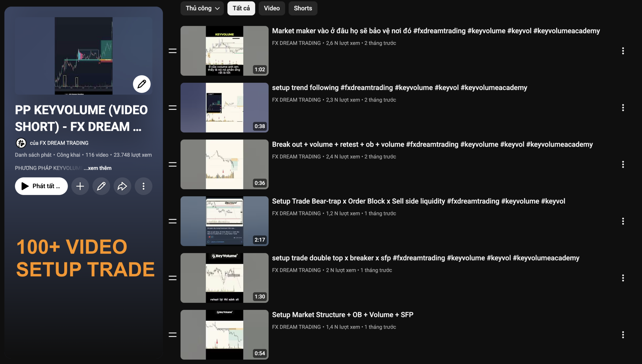Open options menu for double top x breaker video
Screen dimensions: 642x364
(623, 278)
